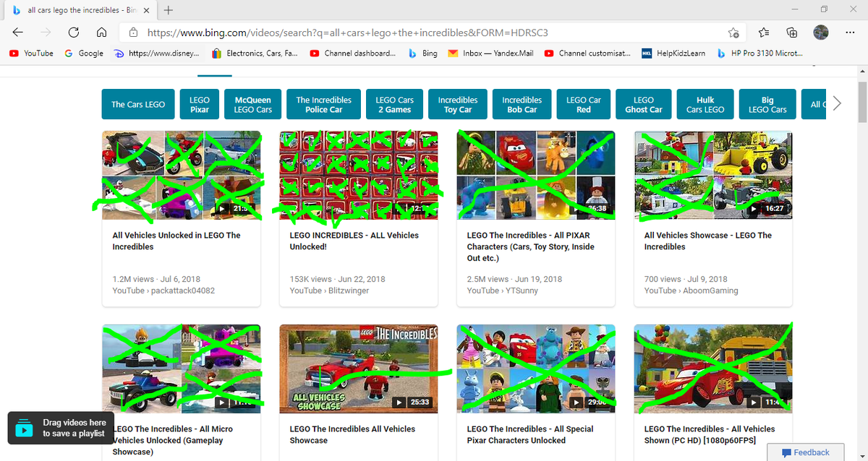Click YouTube › Blitzwinger source text
This screenshot has width=868, height=461.
(x=329, y=290)
